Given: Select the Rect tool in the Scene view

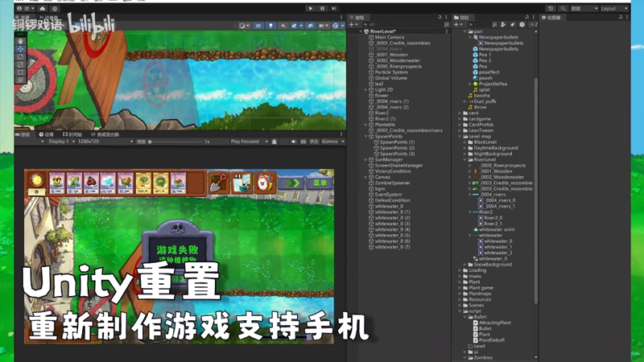Looking at the screenshot, I should [21, 72].
